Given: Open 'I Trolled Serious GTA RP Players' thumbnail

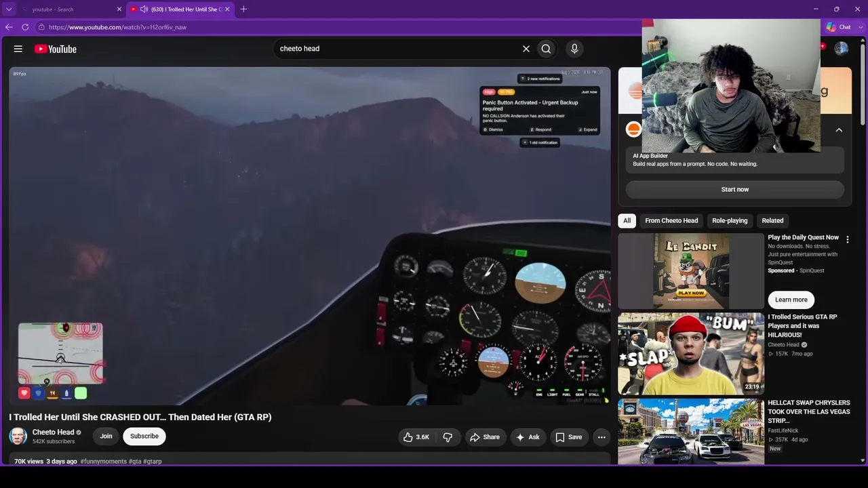Looking at the screenshot, I should click(691, 354).
